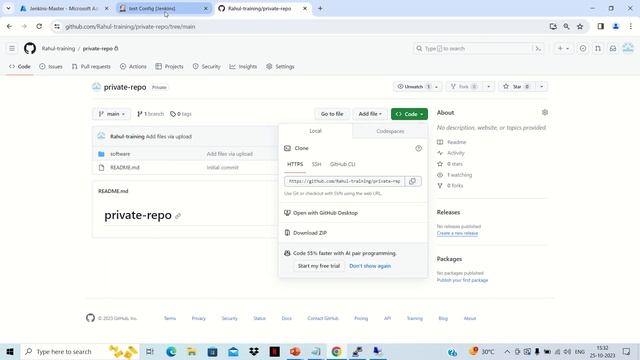The height and width of the screenshot is (360, 640).
Task: Click Don't show again link
Action: 370,266
